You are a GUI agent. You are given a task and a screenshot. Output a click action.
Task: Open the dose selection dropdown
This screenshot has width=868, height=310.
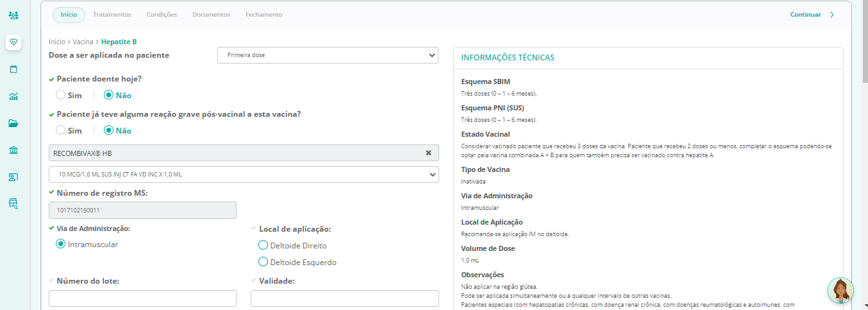pos(328,55)
